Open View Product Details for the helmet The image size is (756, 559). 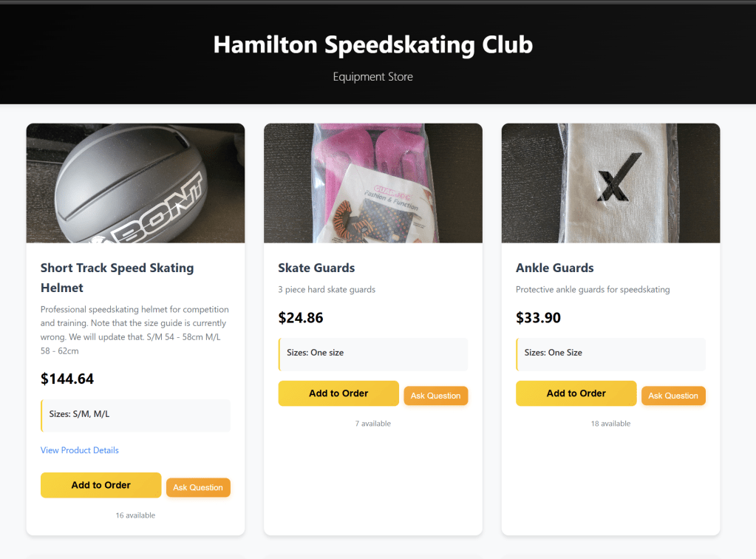[80, 450]
